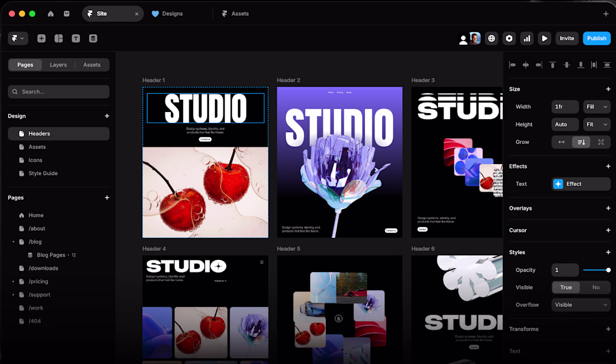Screen dimensions: 616x364
Task: Add a Transform with plus icon
Action: tap(608, 329)
